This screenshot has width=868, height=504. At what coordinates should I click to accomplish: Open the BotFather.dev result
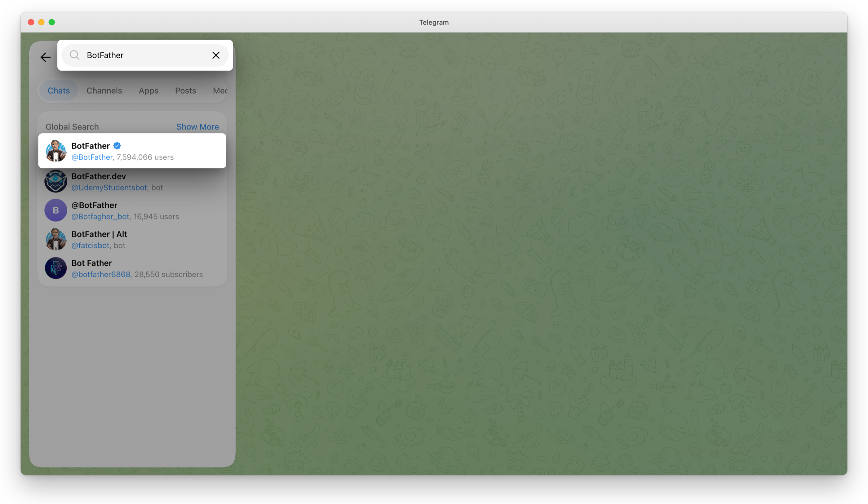[132, 182]
